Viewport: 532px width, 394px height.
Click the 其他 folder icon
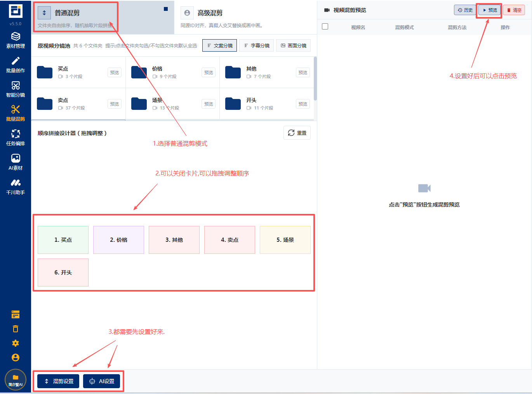coord(233,72)
